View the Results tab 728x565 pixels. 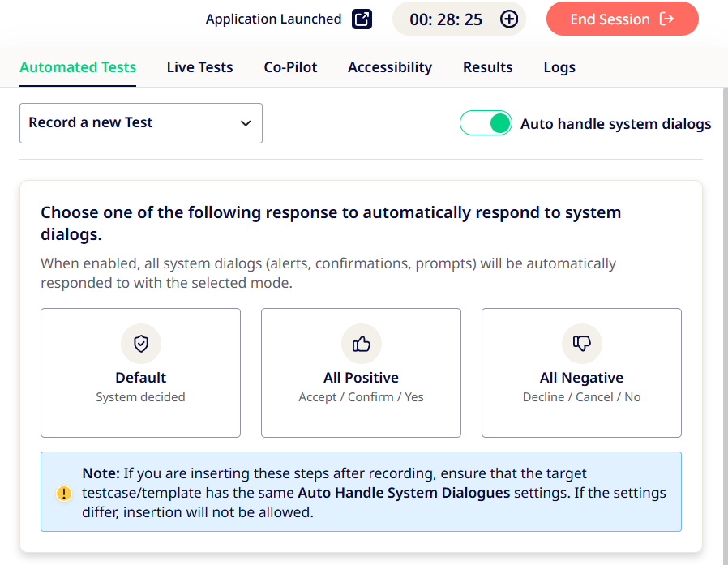coord(487,67)
